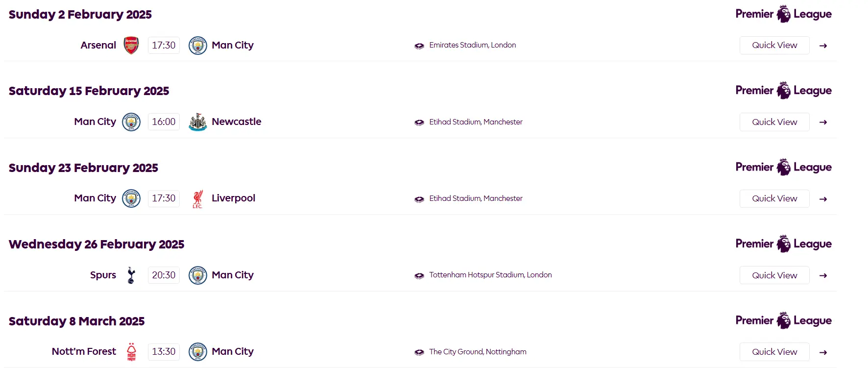Click Premier League logo for 15 February
Image resolution: width=868 pixels, height=368 pixels.
(783, 91)
